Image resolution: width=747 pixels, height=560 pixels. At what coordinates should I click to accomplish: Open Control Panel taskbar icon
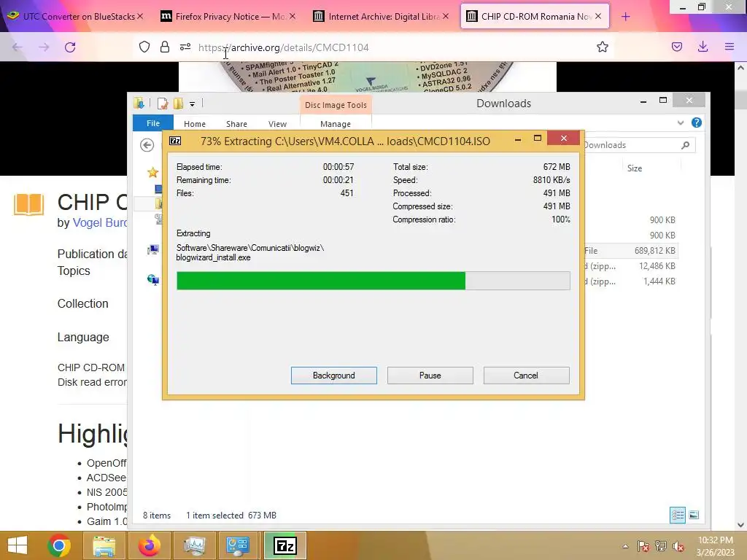click(238, 545)
